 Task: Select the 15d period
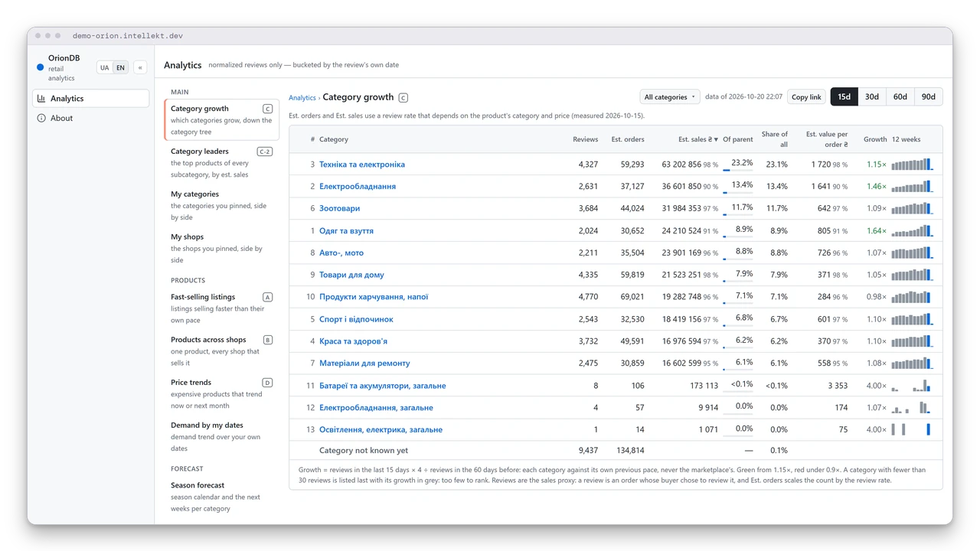pyautogui.click(x=844, y=96)
